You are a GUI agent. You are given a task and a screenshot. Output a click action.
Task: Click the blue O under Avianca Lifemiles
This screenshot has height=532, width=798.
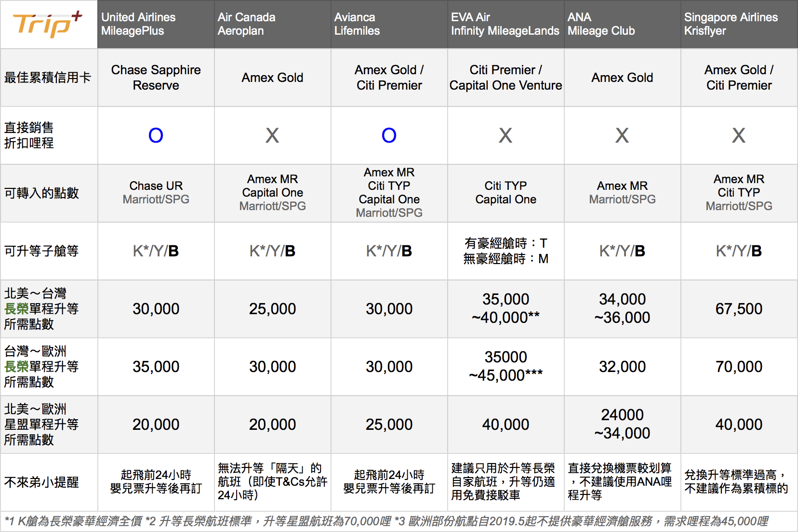click(389, 135)
